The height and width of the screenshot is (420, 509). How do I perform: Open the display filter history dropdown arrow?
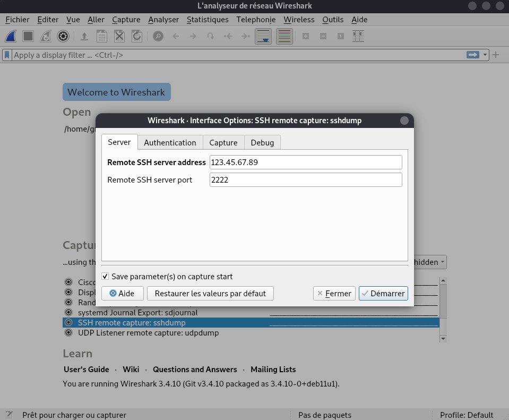(x=485, y=55)
